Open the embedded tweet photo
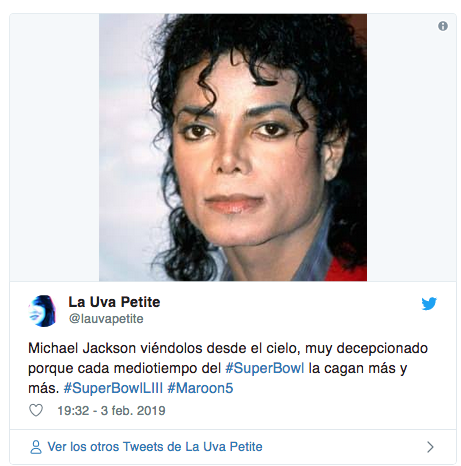 [x=233, y=147]
